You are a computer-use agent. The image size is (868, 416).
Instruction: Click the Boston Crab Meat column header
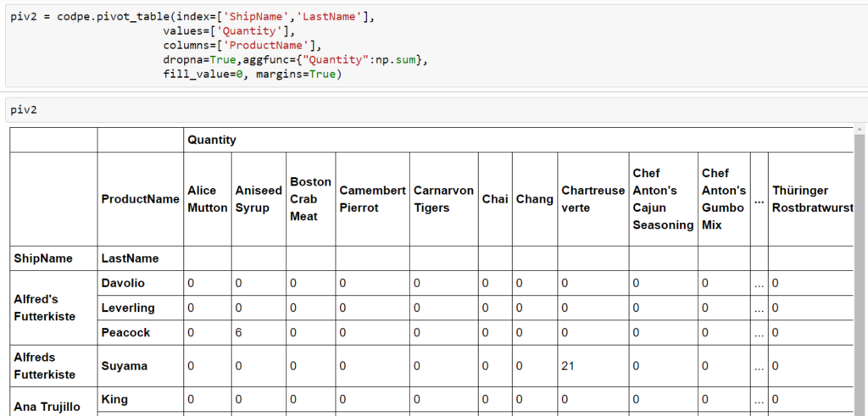310,199
